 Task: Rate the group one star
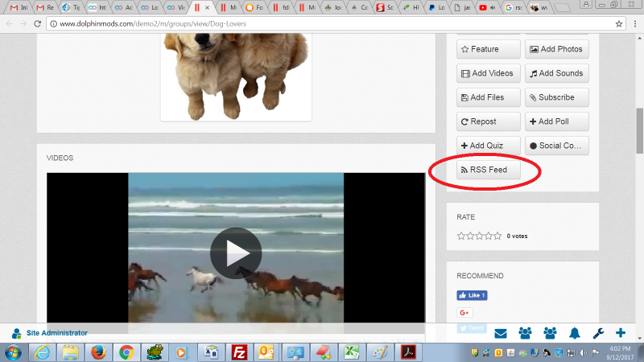[461, 236]
